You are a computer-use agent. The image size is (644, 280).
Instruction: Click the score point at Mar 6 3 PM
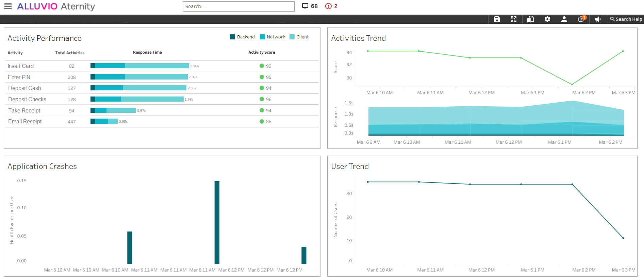click(623, 51)
